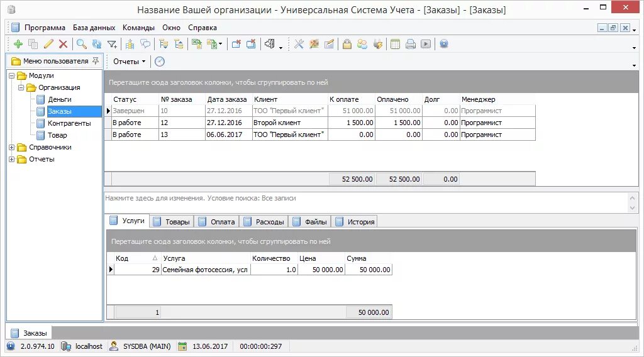Image resolution: width=644 pixels, height=357 pixels.
Task: Collapse the Модули tree node
Action: (11, 75)
